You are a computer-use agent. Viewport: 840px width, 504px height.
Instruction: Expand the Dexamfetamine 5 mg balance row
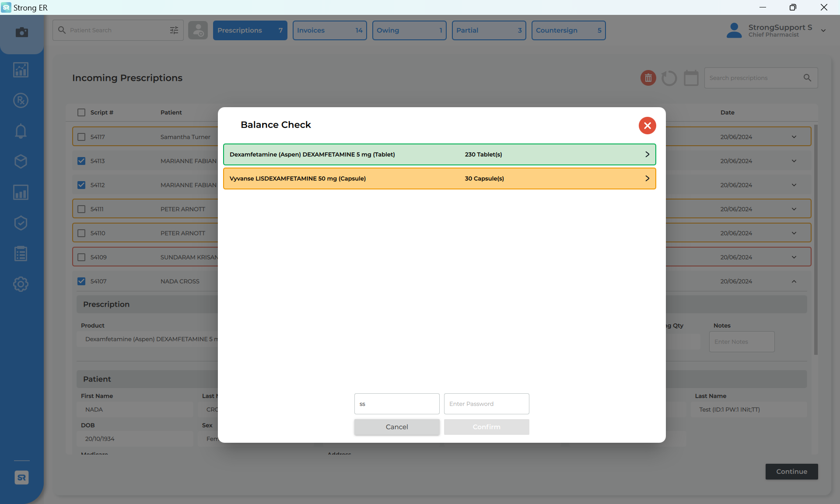(647, 154)
